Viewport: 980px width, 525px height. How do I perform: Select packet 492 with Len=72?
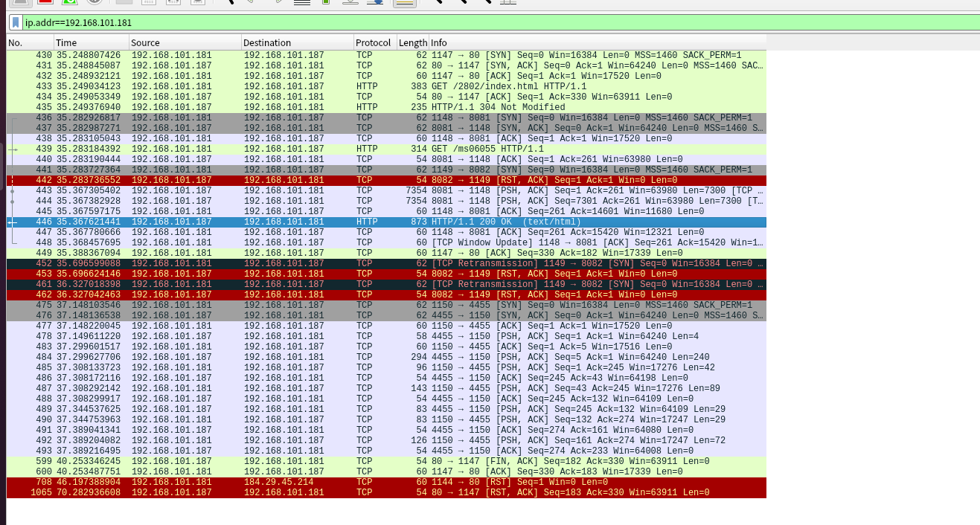[x=386, y=440]
